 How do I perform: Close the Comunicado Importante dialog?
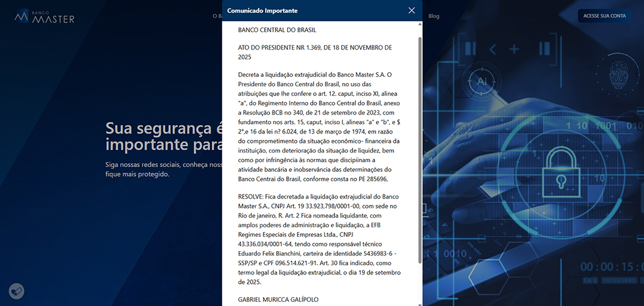(x=411, y=11)
